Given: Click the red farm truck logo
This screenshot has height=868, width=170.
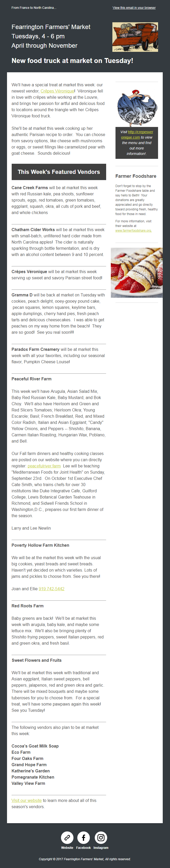Looking at the screenshot, I should coord(135,37).
